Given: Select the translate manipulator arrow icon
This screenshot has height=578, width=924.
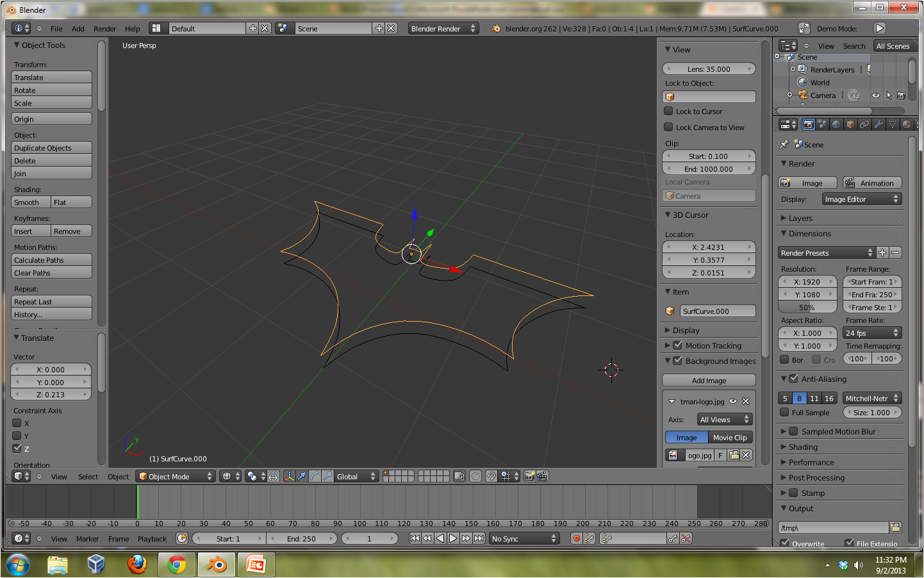Looking at the screenshot, I should pos(302,476).
